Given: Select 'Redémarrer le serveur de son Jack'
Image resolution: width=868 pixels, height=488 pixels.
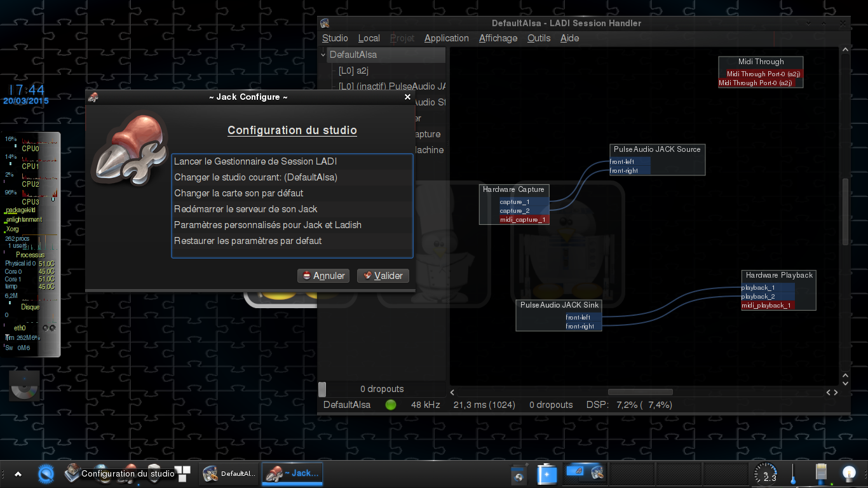Looking at the screenshot, I should click(x=292, y=209).
